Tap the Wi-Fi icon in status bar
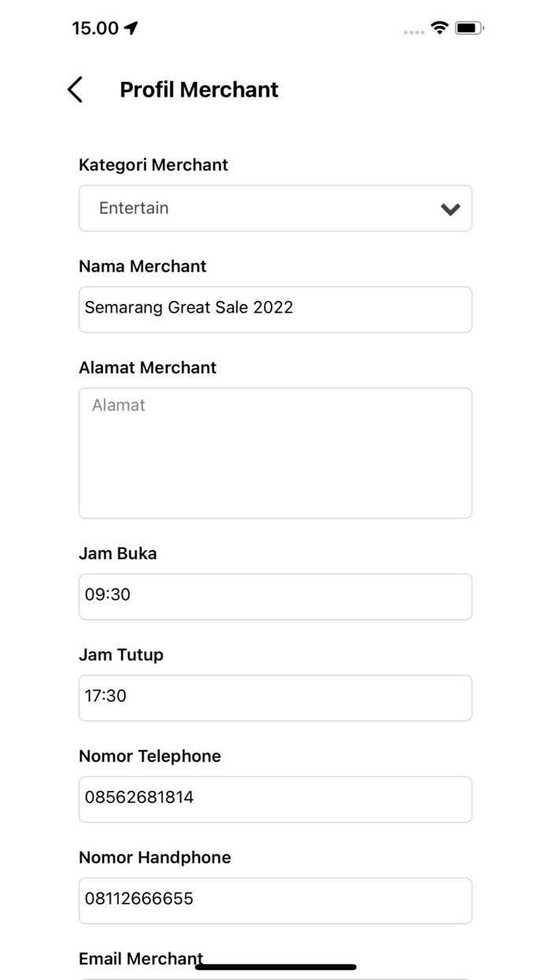 point(439,27)
